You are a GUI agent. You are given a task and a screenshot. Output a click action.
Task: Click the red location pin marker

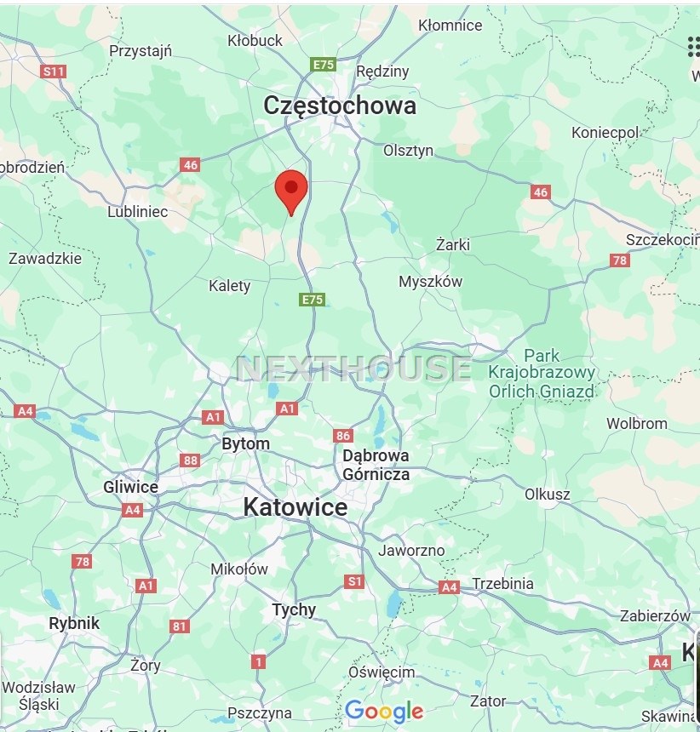[291, 193]
